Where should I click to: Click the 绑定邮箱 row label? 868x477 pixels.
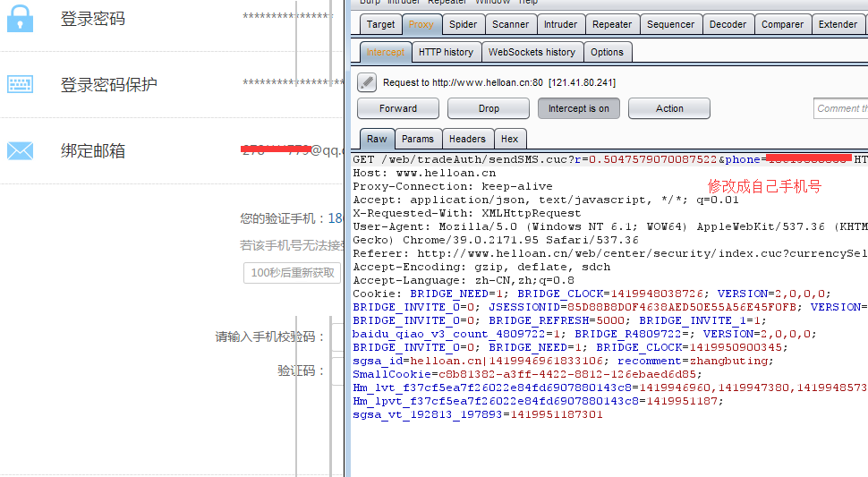92,150
